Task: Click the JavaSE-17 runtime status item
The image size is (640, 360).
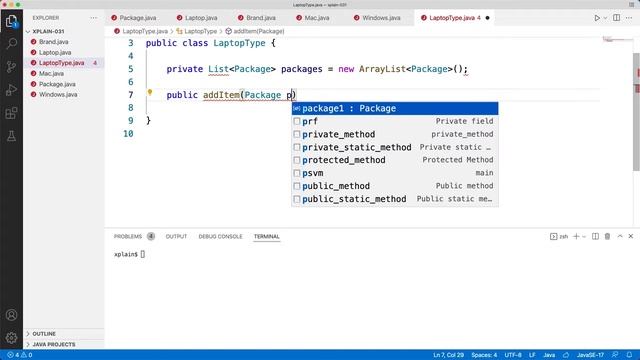Action: click(x=590, y=355)
